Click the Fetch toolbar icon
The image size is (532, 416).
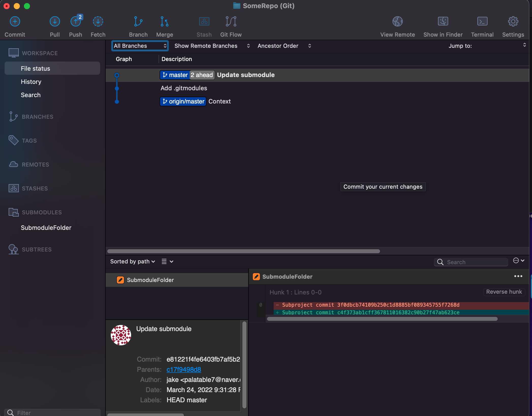point(98,22)
